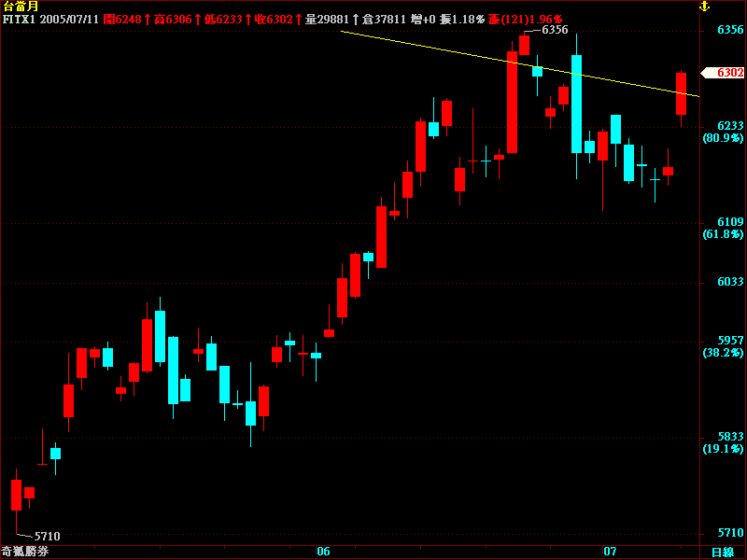Click the opening price 開6248 value
The width and height of the screenshot is (747, 560).
[x=122, y=20]
